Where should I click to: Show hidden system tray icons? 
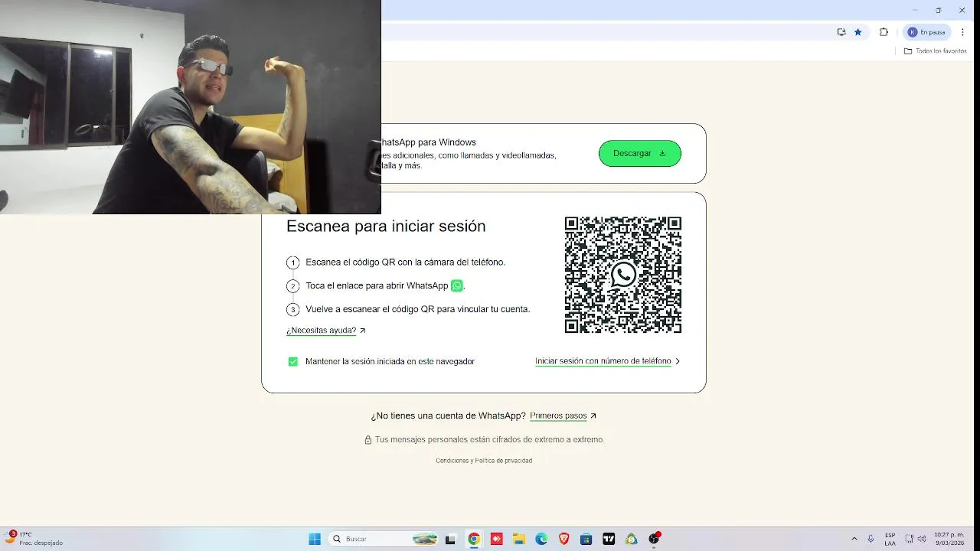point(854,539)
